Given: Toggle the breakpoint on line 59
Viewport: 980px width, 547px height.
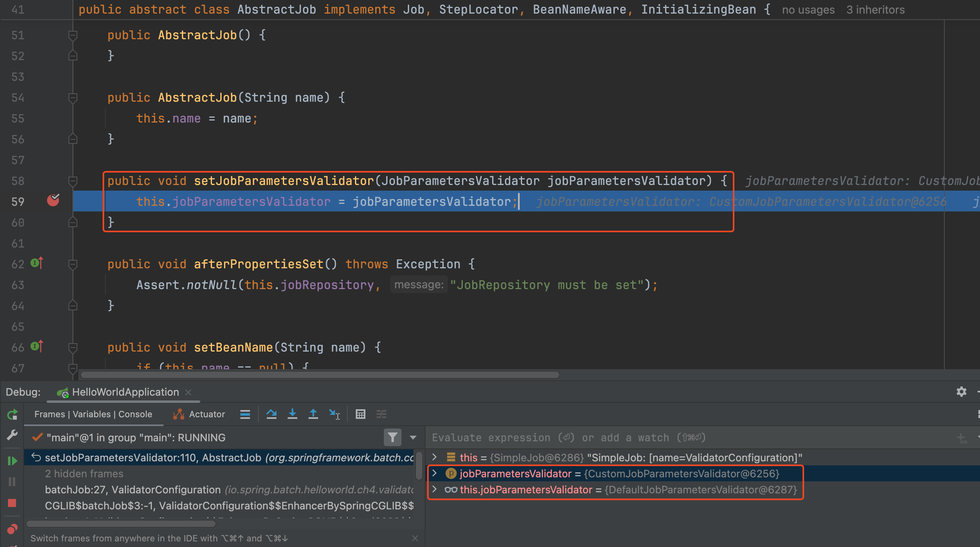Looking at the screenshot, I should point(53,200).
